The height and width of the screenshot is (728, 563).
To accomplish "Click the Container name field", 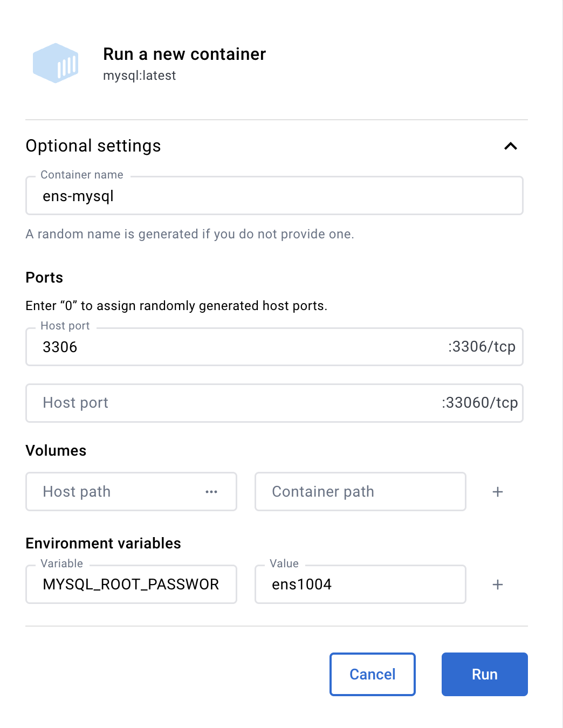I will (x=274, y=196).
